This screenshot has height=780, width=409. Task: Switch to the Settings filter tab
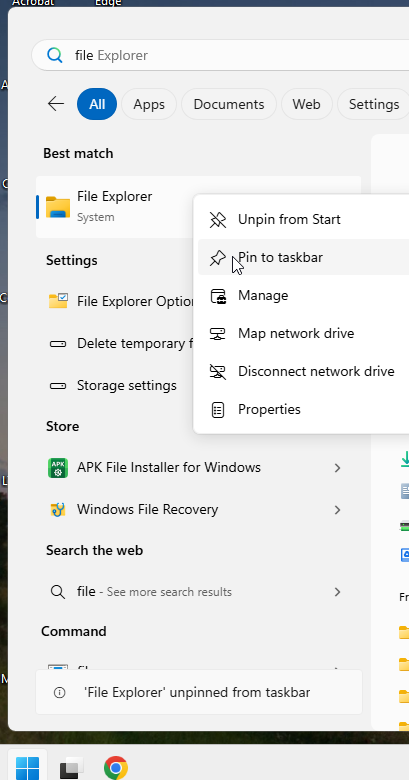click(x=374, y=104)
